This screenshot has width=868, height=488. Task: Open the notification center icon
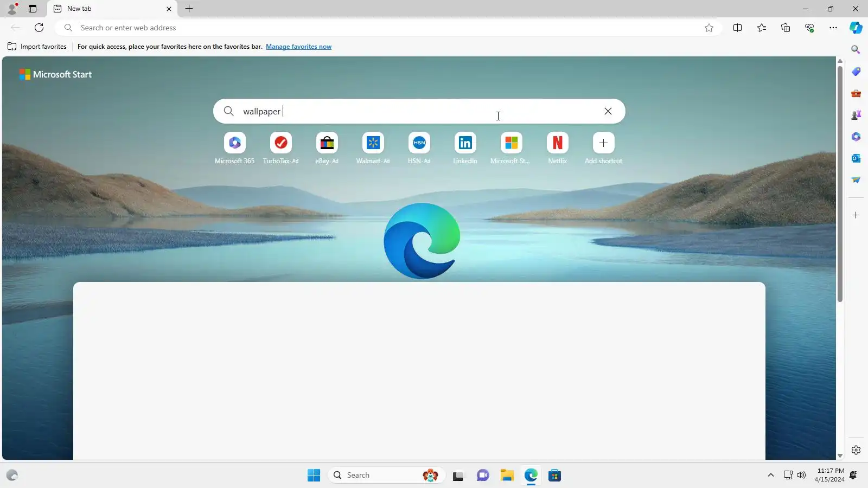pyautogui.click(x=853, y=476)
